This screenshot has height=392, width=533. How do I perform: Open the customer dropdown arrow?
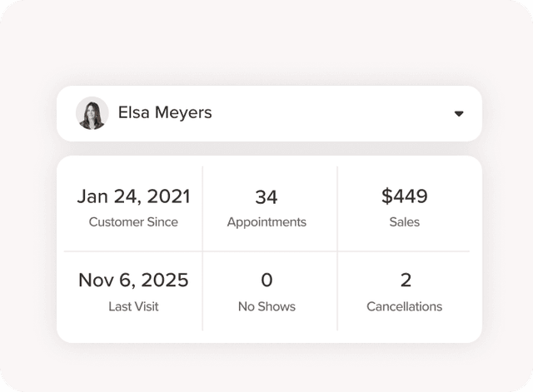459,114
